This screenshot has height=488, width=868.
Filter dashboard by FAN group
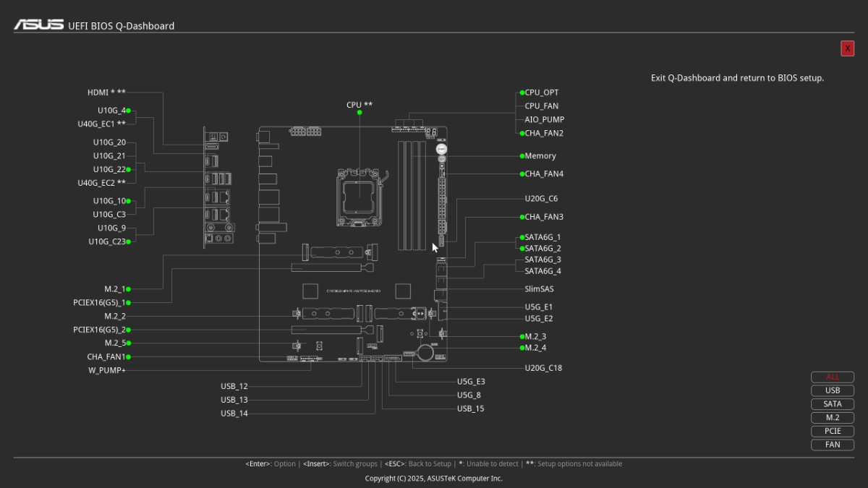coord(833,445)
